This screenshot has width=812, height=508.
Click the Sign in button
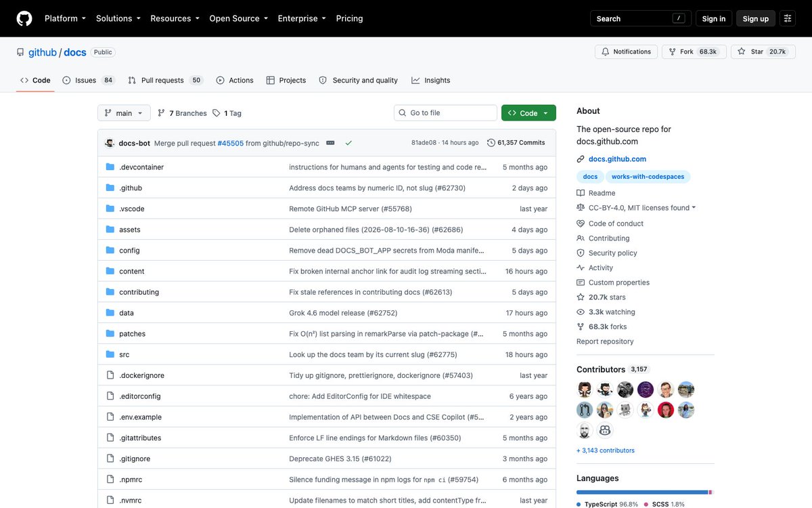pyautogui.click(x=713, y=18)
